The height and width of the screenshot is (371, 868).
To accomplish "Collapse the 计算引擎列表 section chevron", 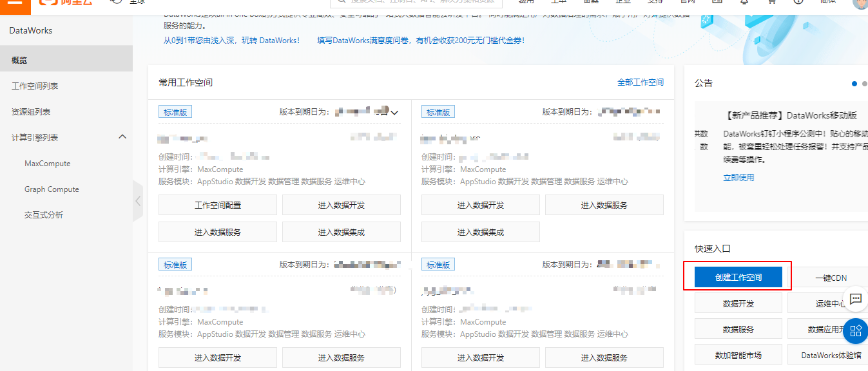I will click(x=122, y=137).
